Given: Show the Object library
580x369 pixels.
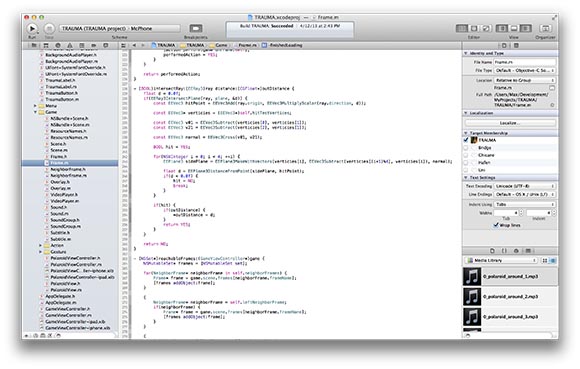Looking at the screenshot, I should [x=516, y=251].
